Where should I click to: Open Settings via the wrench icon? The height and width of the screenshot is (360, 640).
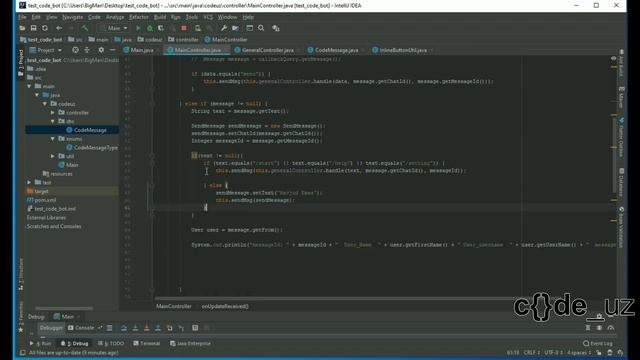pos(224,28)
